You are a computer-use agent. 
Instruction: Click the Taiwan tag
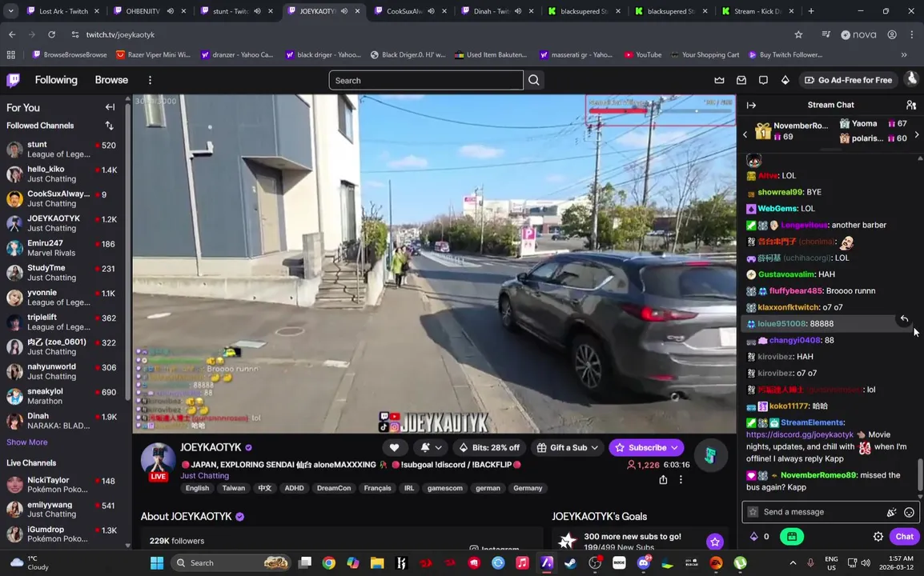(233, 488)
